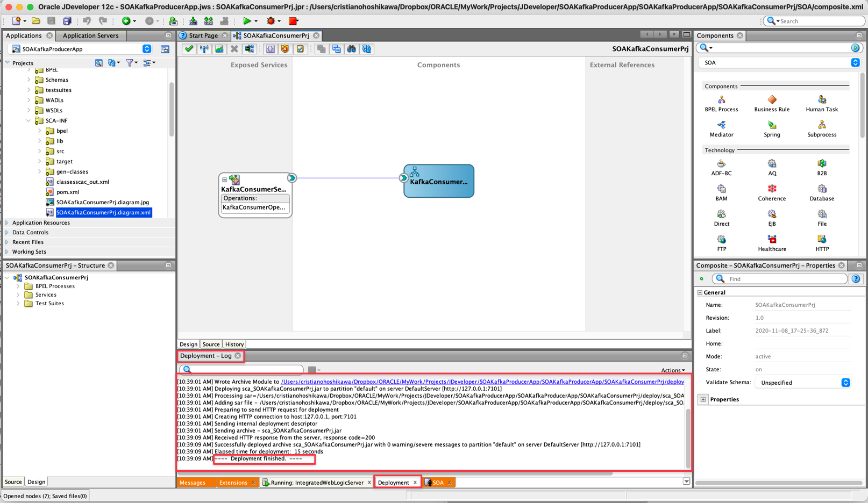Expand the Data Controls section
The image size is (868, 503).
[x=7, y=232]
